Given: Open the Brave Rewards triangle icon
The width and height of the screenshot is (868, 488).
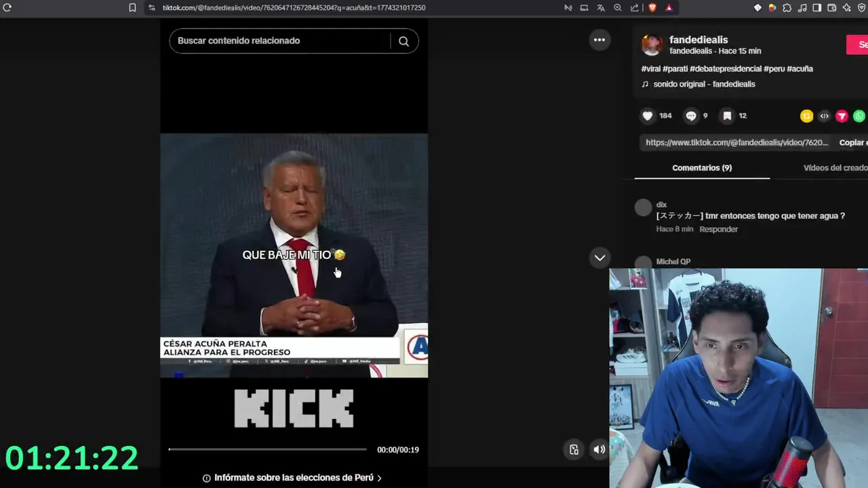Looking at the screenshot, I should coord(669,7).
